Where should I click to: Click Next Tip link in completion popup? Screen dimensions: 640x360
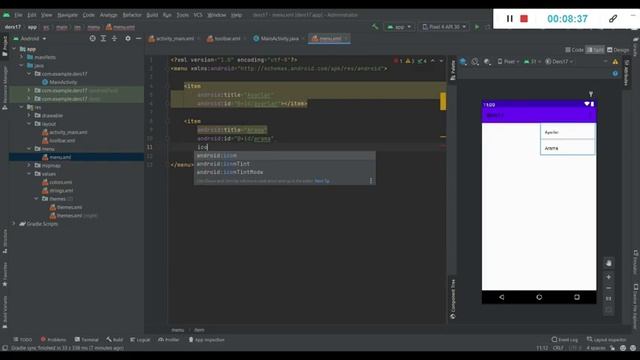(x=322, y=181)
